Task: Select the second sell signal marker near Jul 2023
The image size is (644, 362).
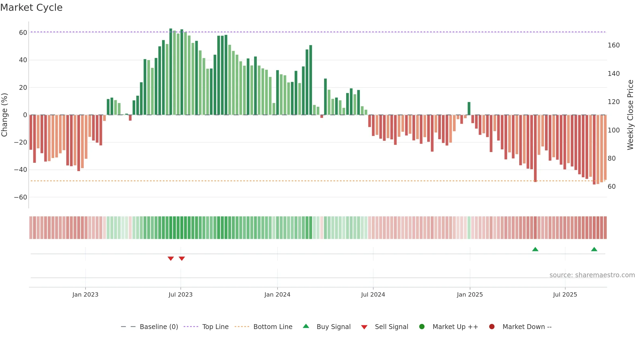Action: click(x=182, y=258)
